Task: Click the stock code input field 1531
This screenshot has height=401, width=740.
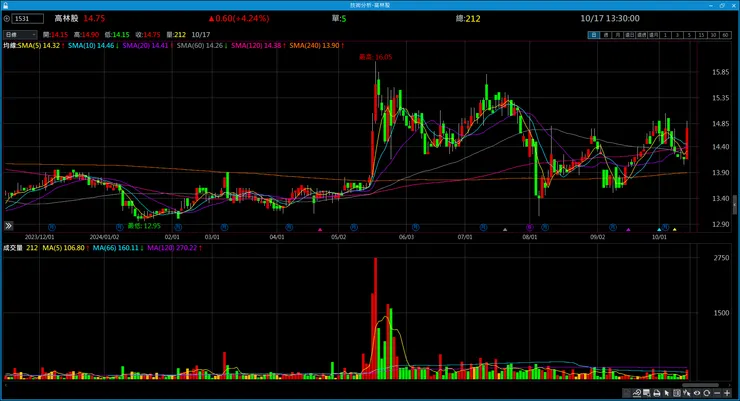Action: coord(27,19)
